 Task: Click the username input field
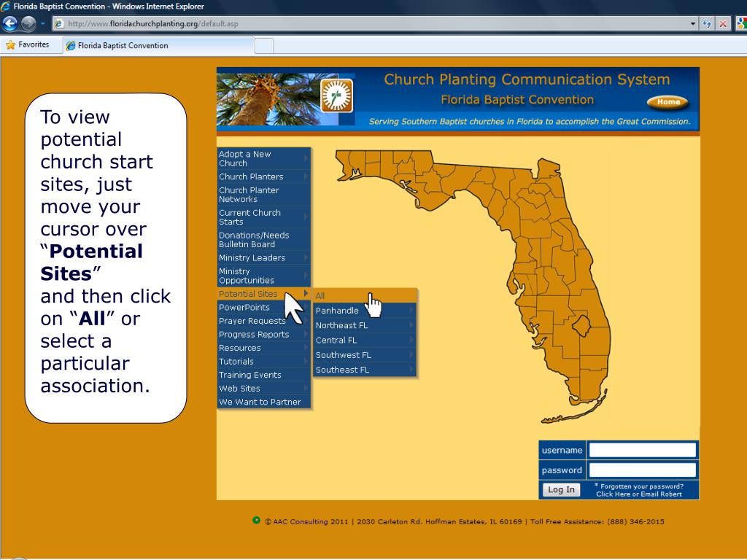(642, 450)
